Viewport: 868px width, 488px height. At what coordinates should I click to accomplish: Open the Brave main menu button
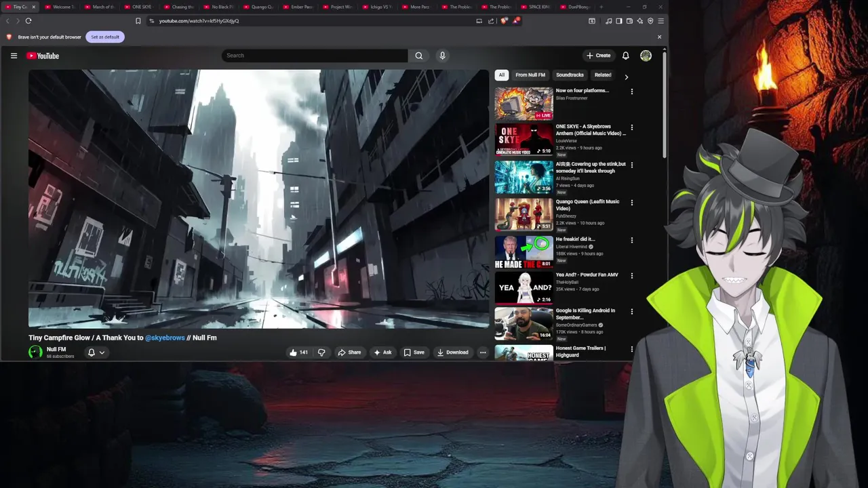click(660, 21)
